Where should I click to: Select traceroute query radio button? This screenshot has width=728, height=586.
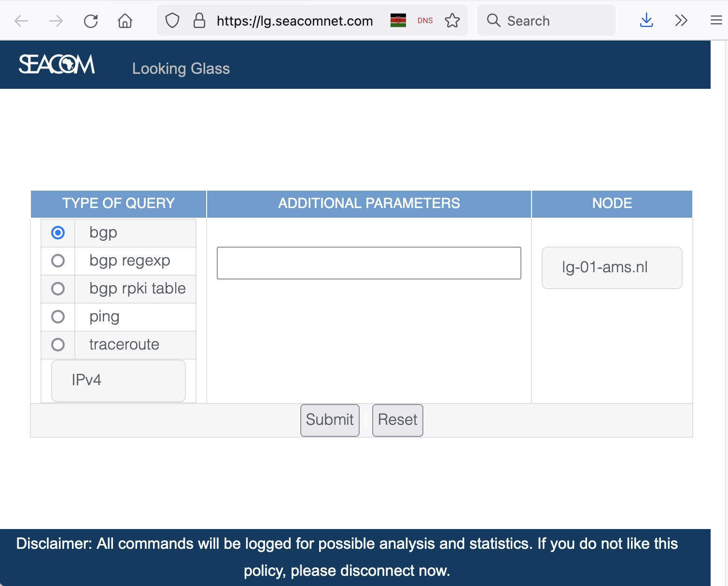[x=58, y=345]
